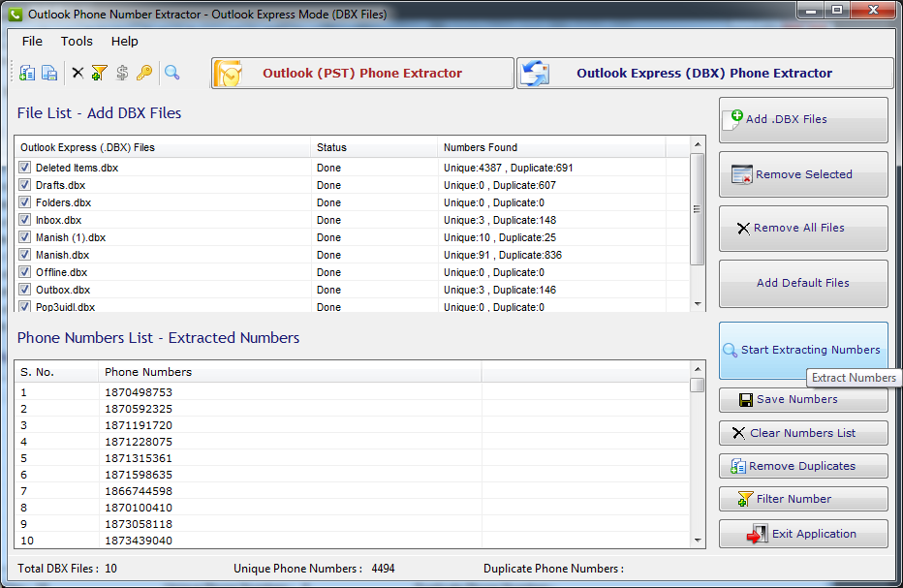This screenshot has height=588, width=903.
Task: Open the Tools menu
Action: click(77, 42)
